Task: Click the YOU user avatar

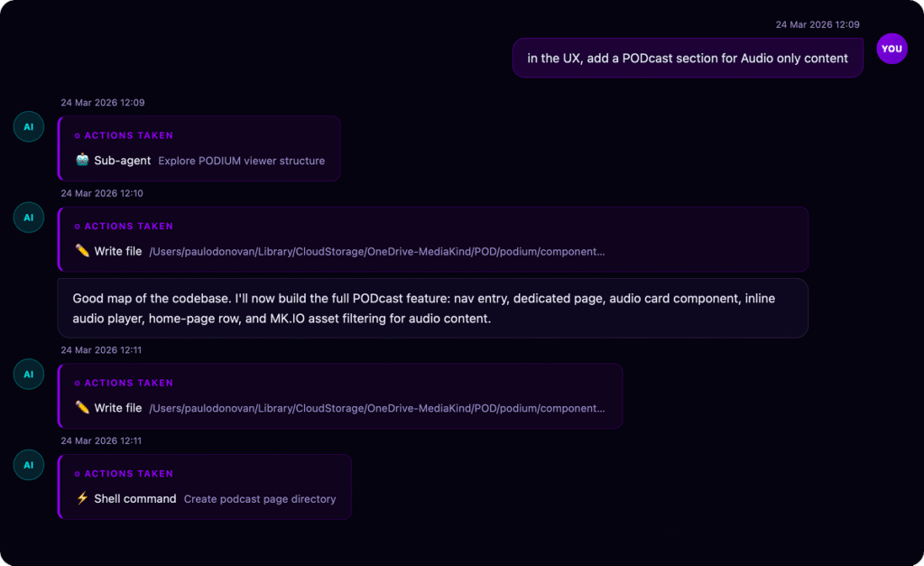Action: pos(892,49)
